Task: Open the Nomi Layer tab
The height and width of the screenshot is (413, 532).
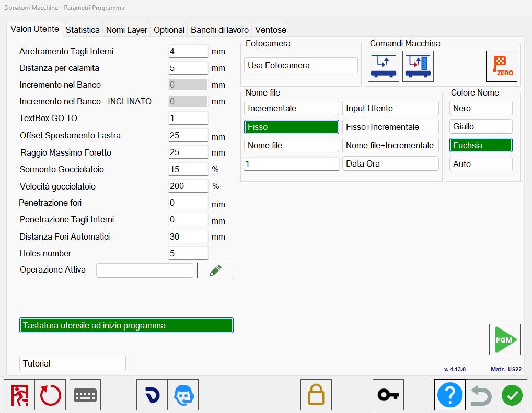Action: coord(126,30)
